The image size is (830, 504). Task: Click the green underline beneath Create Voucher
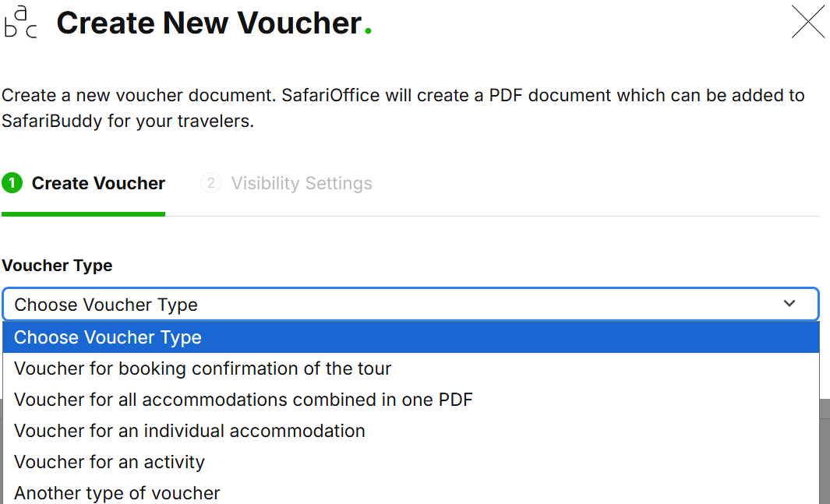coord(83,213)
